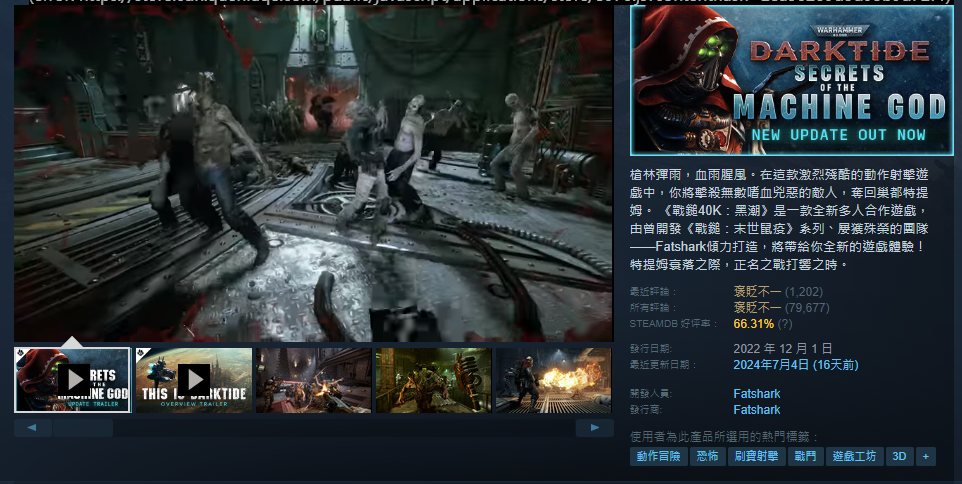Click the release date 2022 年 12 月 1 日 text
The height and width of the screenshot is (484, 962).
coord(782,348)
